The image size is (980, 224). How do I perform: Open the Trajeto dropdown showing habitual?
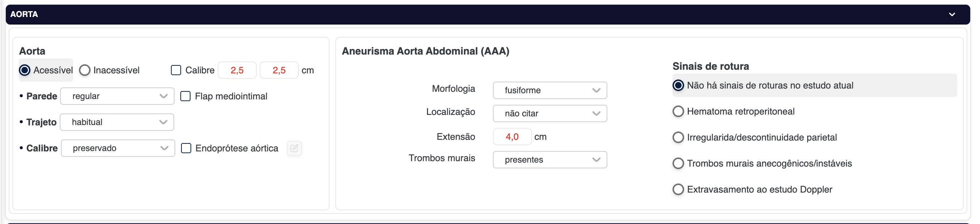[117, 122]
